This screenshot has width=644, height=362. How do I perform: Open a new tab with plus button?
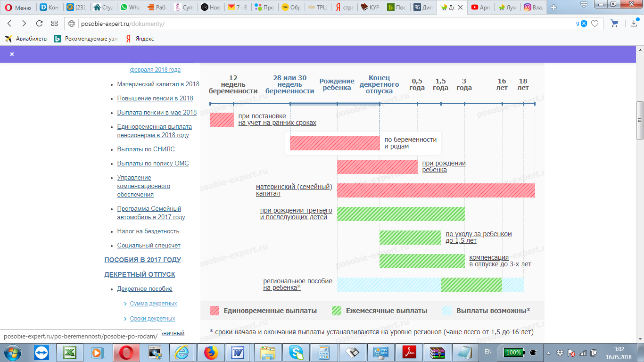(553, 8)
